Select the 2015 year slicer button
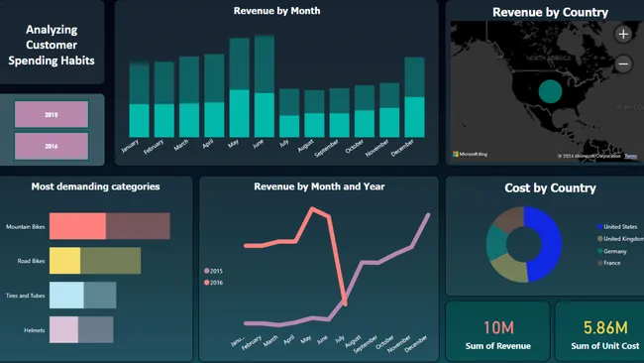Image resolution: width=644 pixels, height=363 pixels. tap(52, 115)
